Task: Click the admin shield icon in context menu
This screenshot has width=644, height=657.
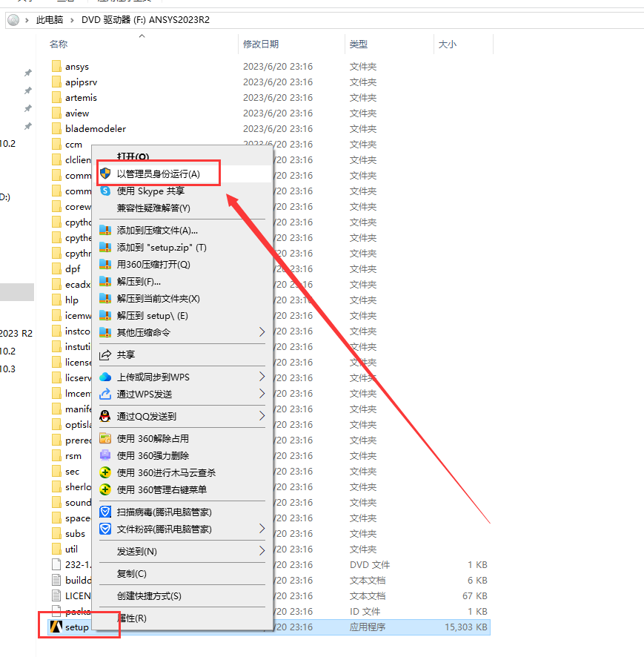Action: [105, 174]
